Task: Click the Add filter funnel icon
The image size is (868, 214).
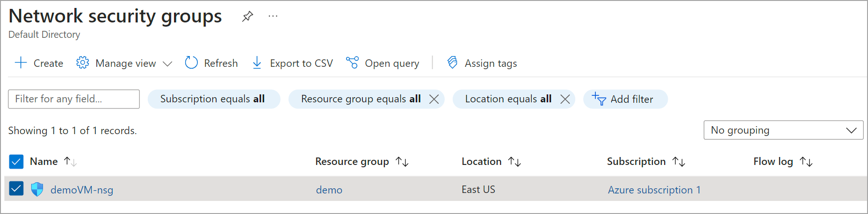Action: pyautogui.click(x=599, y=99)
